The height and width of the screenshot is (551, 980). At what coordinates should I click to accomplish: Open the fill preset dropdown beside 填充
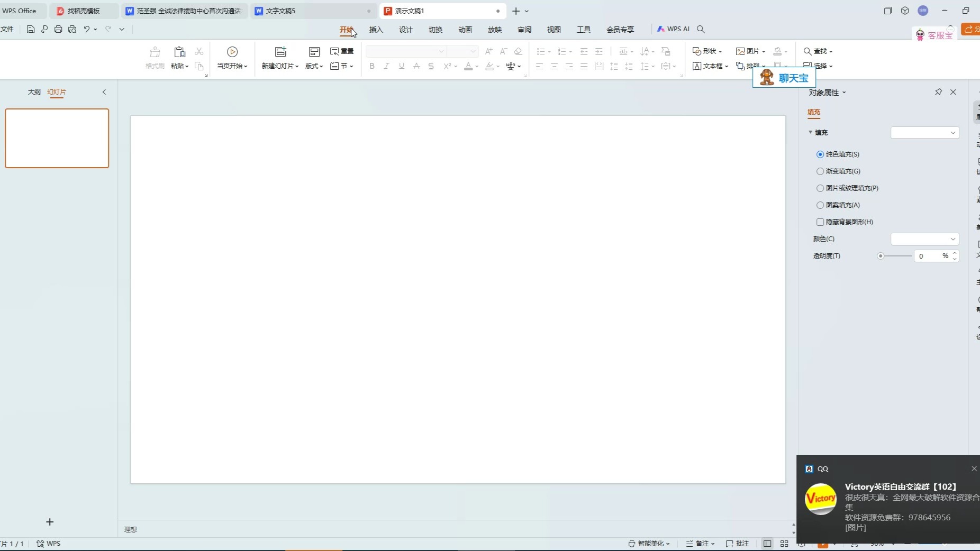pyautogui.click(x=925, y=133)
